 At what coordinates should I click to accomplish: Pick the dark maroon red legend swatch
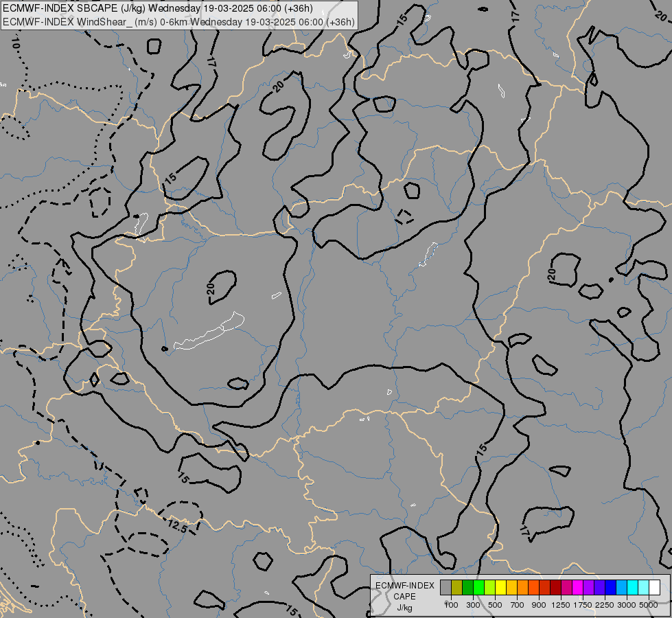(x=556, y=588)
